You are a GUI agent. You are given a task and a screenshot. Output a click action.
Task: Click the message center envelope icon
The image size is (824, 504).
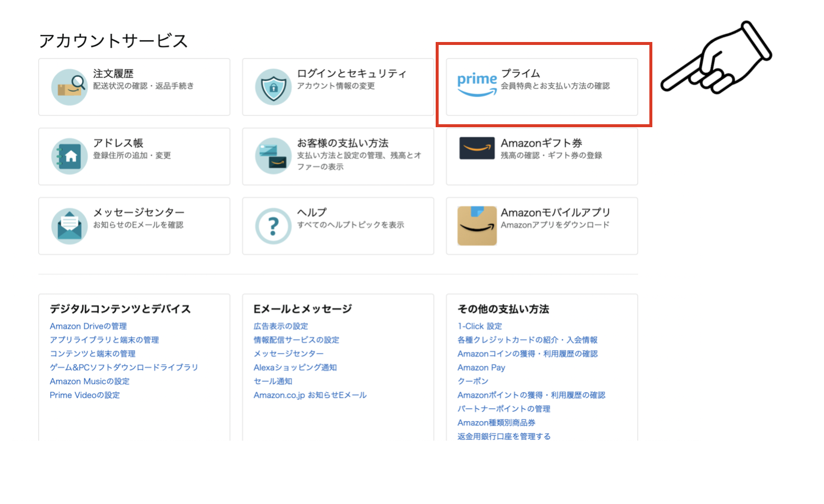point(69,226)
